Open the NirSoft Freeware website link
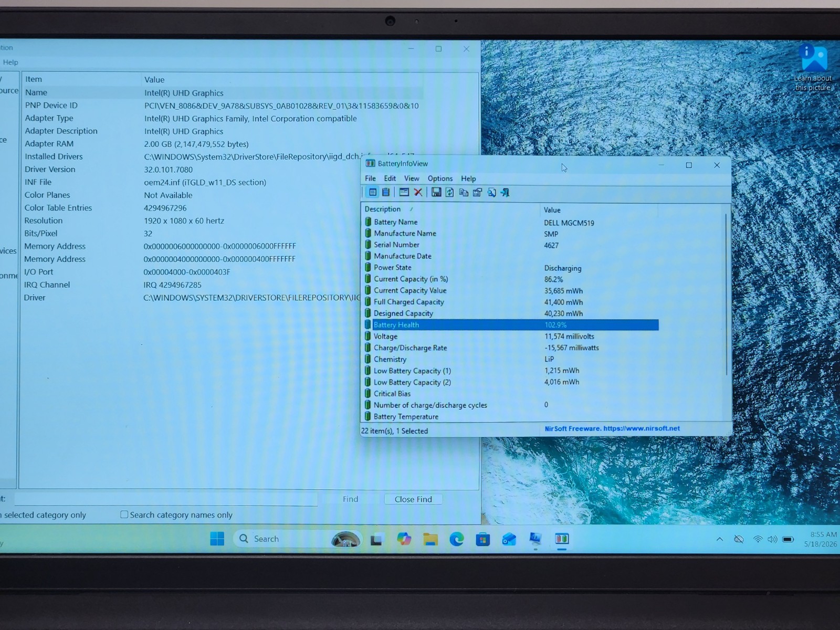The width and height of the screenshot is (840, 630). [x=612, y=428]
